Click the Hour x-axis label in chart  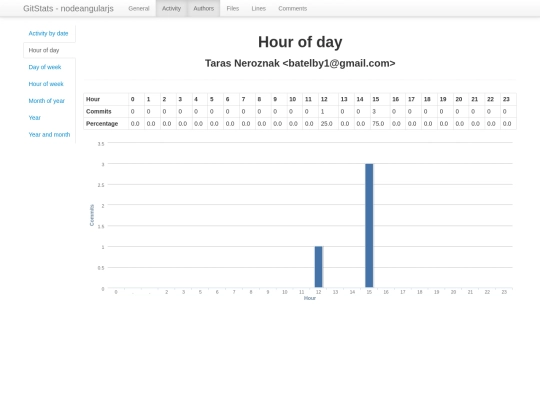pyautogui.click(x=310, y=298)
